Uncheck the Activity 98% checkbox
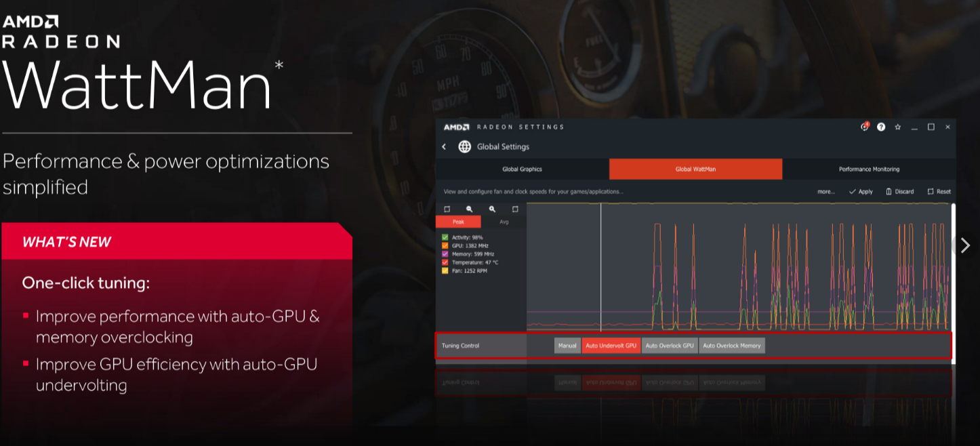980x446 pixels. 445,237
